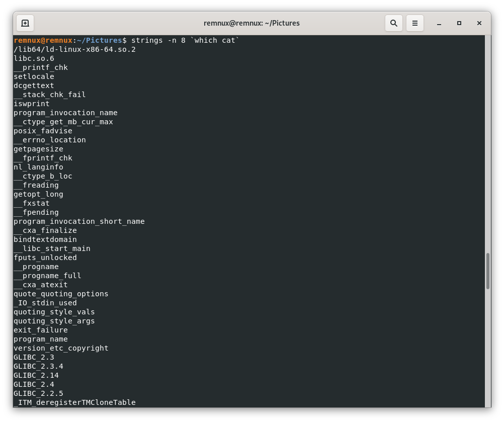Click the line __fxstat
This screenshot has width=504, height=422.
click(32, 203)
